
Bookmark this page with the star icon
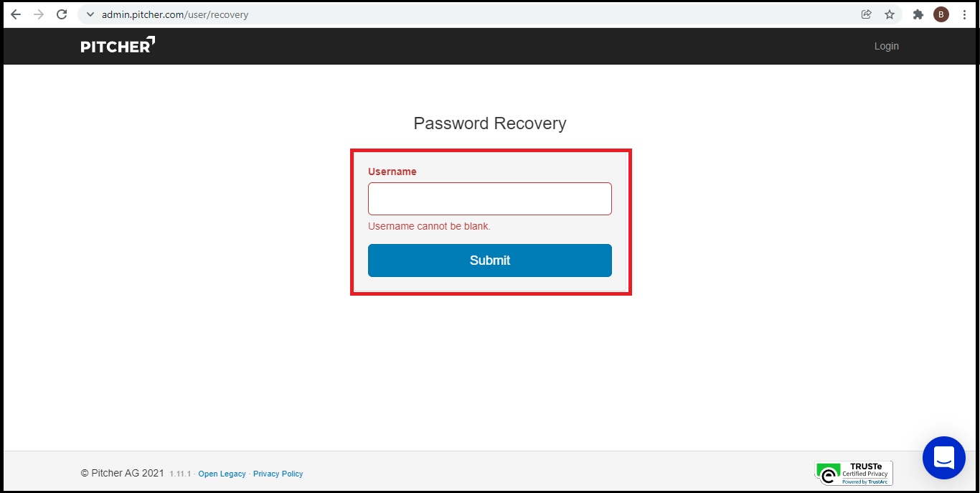(890, 14)
